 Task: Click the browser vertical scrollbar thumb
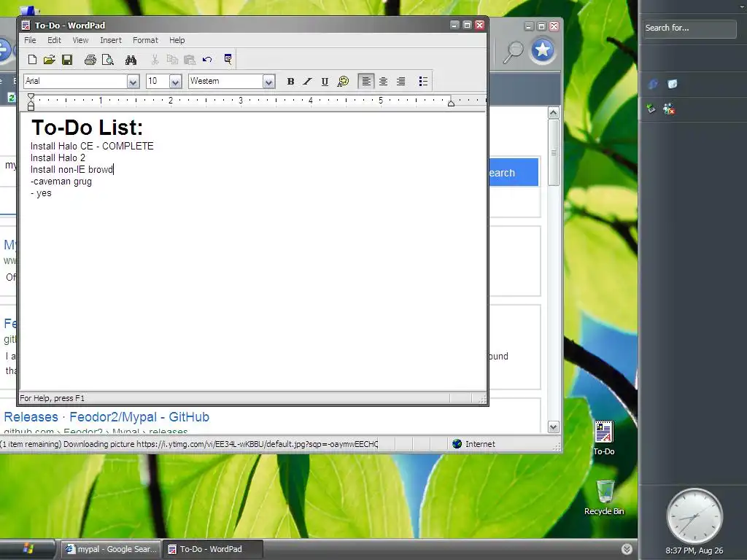(x=553, y=152)
